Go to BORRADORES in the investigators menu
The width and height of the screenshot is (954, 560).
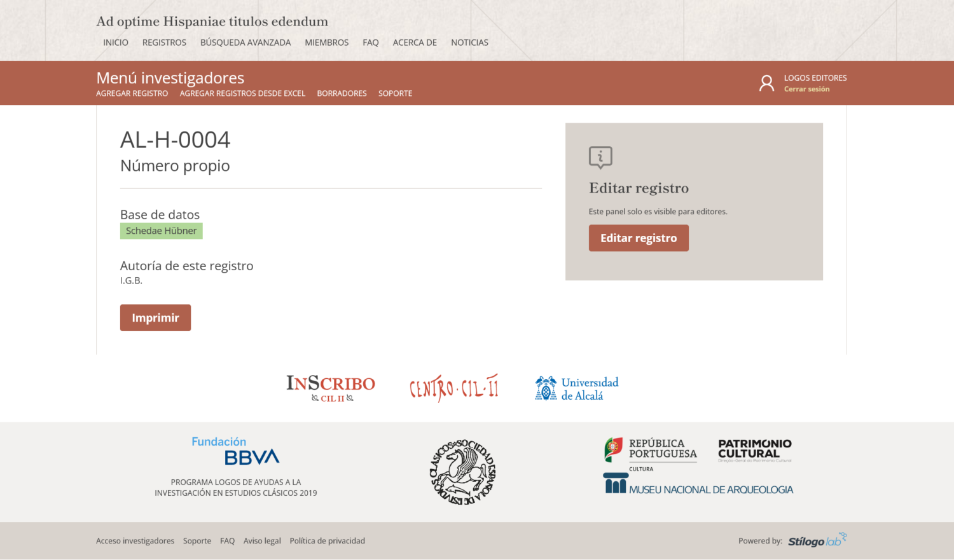[342, 93]
